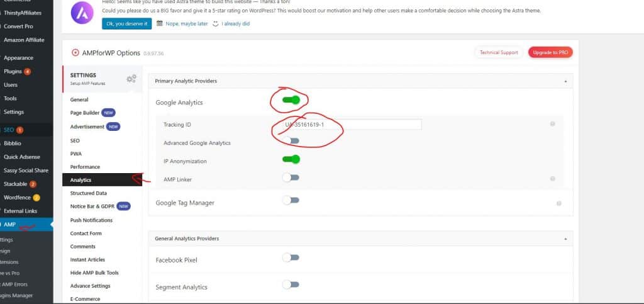This screenshot has height=304, width=644.
Task: Click the calendar icon beside Nope, maybe later
Action: pyautogui.click(x=159, y=23)
